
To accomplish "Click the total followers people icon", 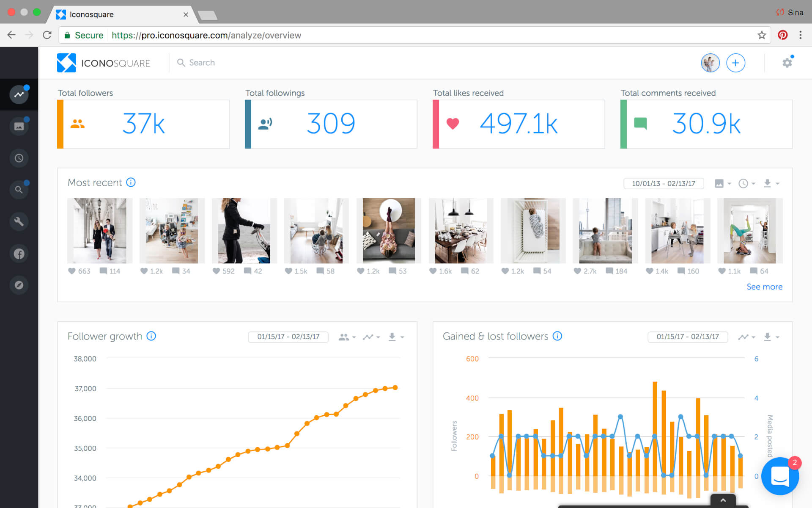I will pyautogui.click(x=77, y=124).
